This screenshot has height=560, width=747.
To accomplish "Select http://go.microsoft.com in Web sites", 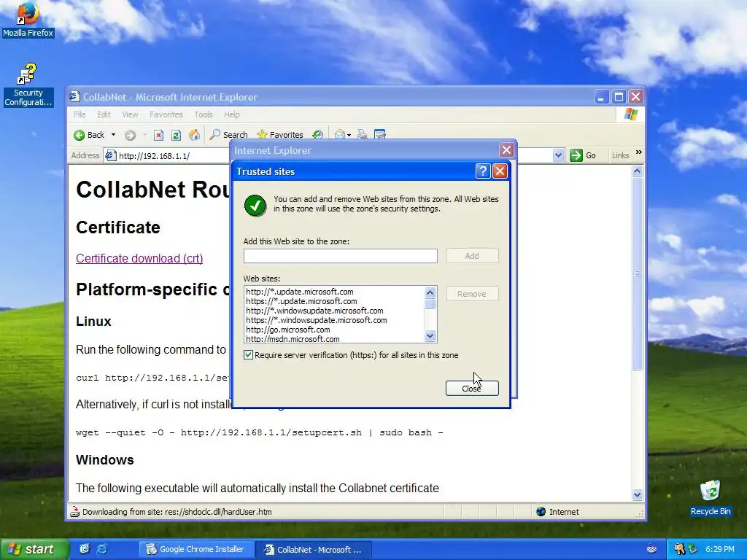I will [287, 330].
